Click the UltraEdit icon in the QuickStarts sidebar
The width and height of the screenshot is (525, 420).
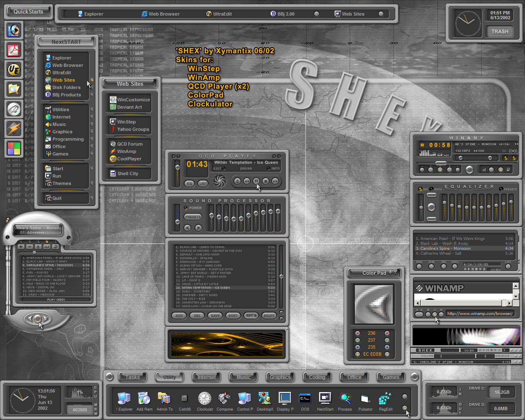(x=14, y=69)
